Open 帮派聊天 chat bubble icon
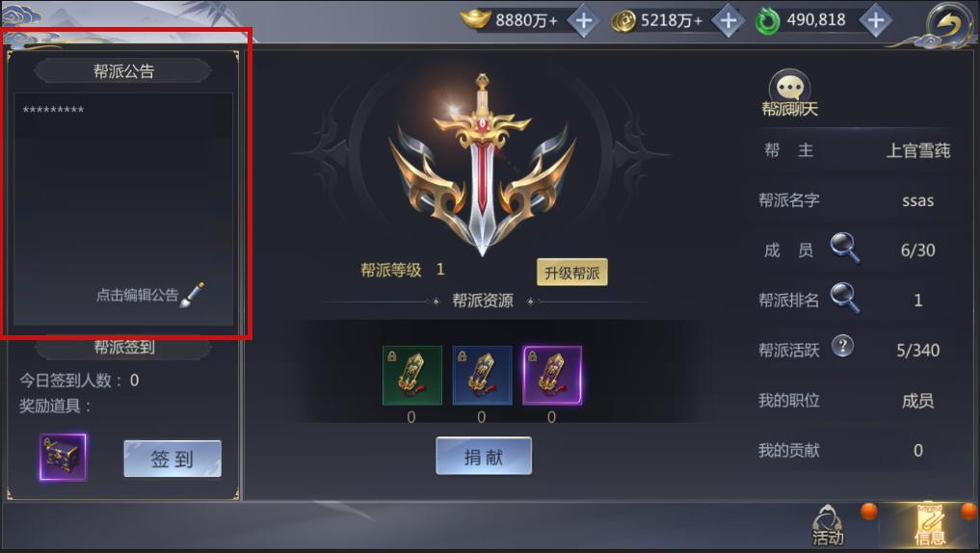This screenshot has height=553, width=980. 789,92
